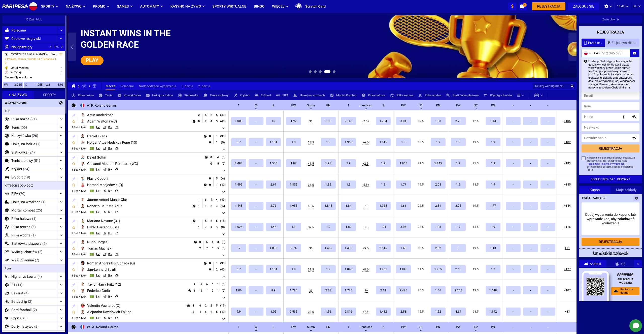
Task: Click the password generator key icon
Action: point(624,117)
